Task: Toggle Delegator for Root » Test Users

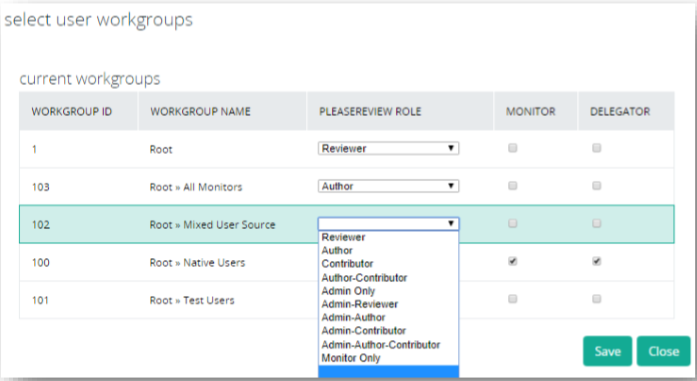Action: pyautogui.click(x=597, y=299)
